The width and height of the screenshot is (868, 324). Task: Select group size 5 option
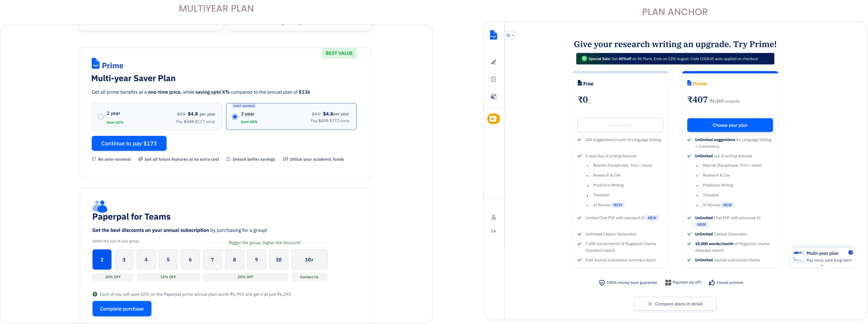(168, 260)
